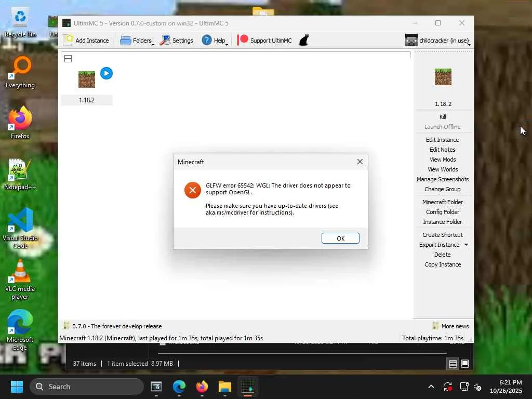This screenshot has width=532, height=399.
Task: Open View Mods
Action: [443, 159]
